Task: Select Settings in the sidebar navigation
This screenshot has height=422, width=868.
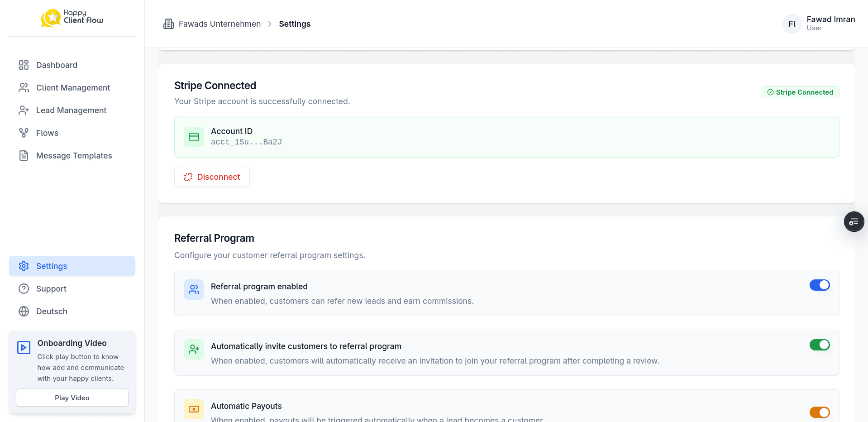Action: (51, 266)
